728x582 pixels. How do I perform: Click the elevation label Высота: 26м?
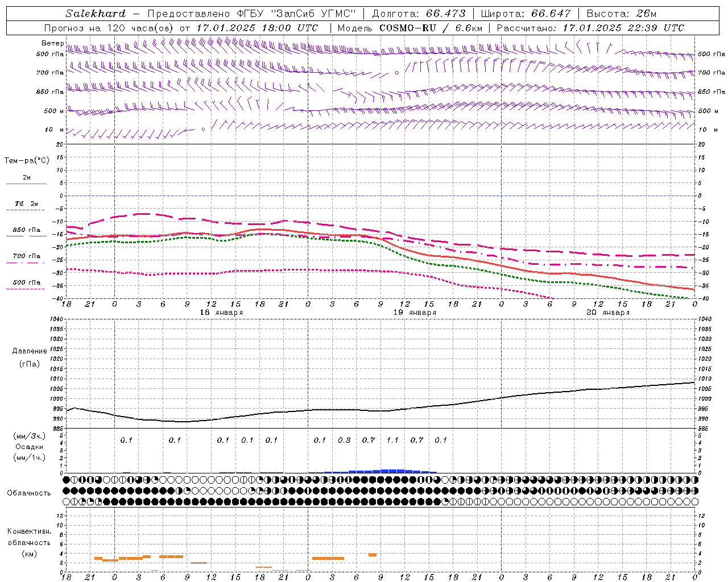622,14
